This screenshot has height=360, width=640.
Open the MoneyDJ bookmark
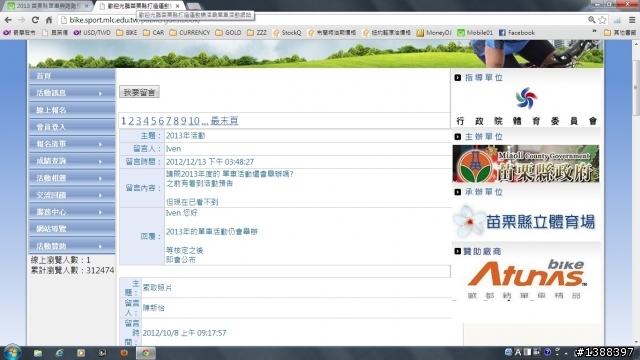pos(434,33)
